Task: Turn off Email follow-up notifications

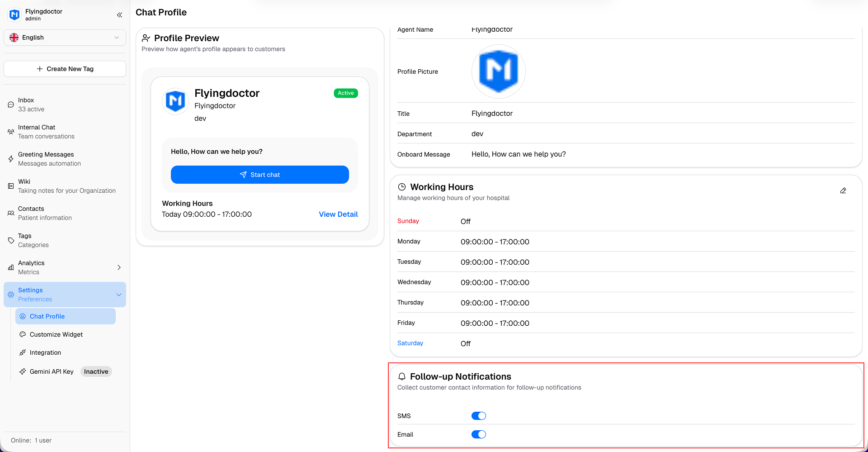Action: point(478,434)
